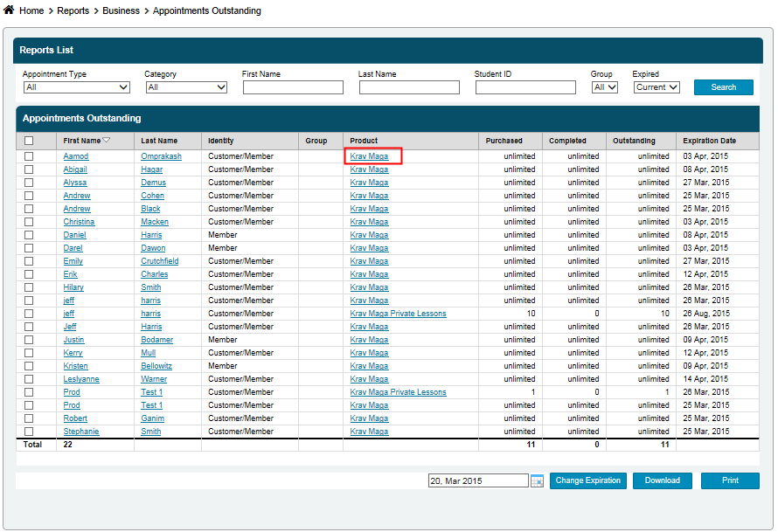Expand the Group dropdown
This screenshot has width=778, height=532.
click(x=605, y=87)
